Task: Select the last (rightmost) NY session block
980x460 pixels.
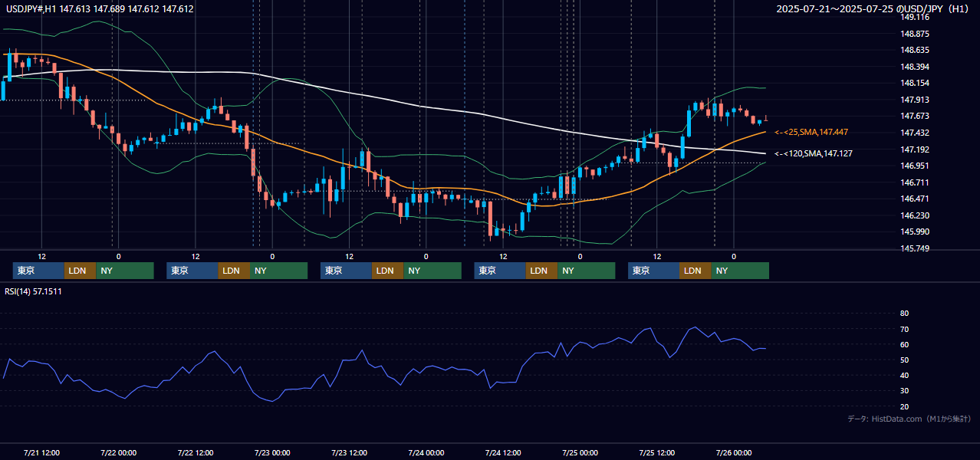Action: click(x=740, y=271)
